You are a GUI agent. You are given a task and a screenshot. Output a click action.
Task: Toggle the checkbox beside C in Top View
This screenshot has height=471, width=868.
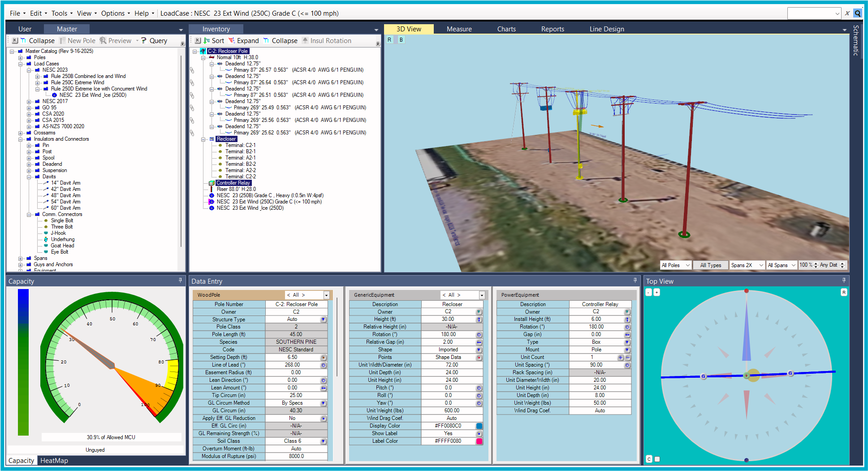click(657, 459)
